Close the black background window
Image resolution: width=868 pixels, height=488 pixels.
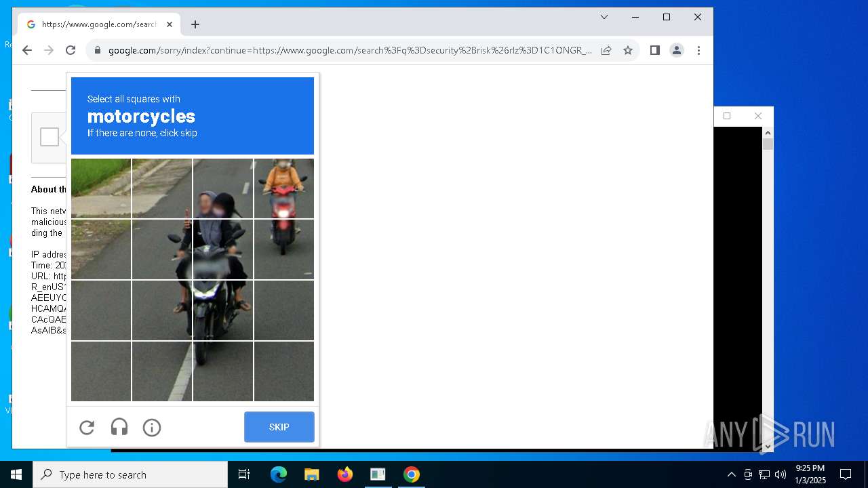point(758,116)
